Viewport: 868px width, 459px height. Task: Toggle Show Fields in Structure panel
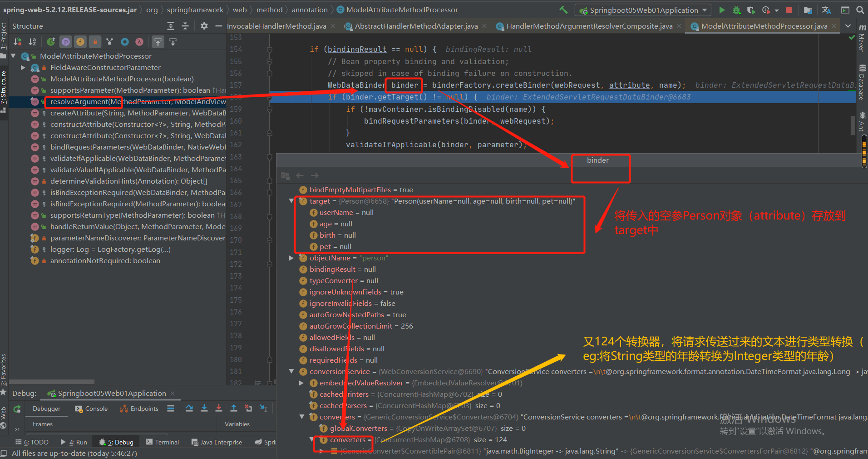pyautogui.click(x=80, y=42)
